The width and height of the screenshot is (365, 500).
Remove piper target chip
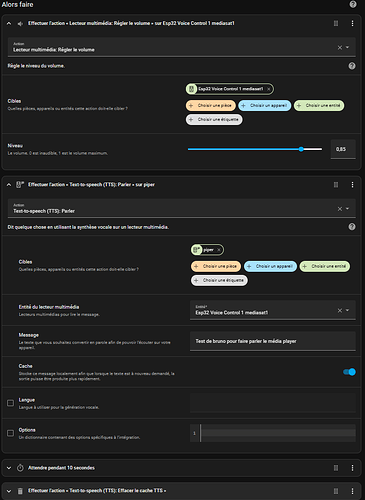pos(219,250)
